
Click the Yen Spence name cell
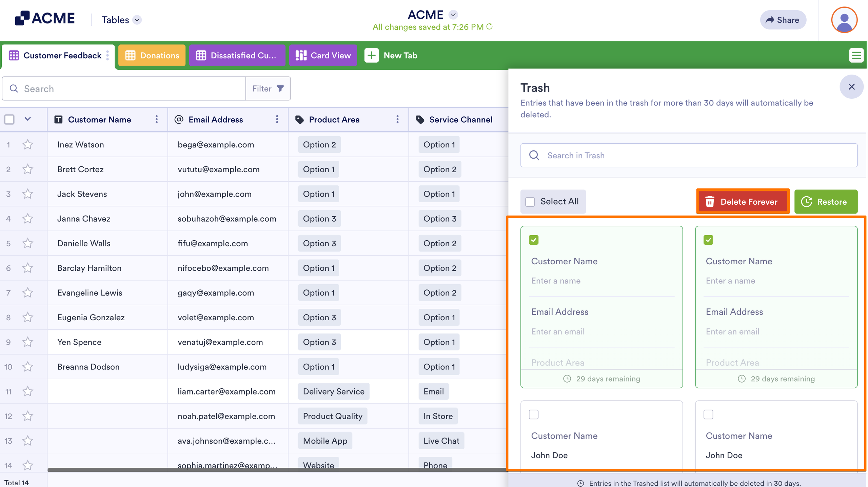(x=107, y=342)
